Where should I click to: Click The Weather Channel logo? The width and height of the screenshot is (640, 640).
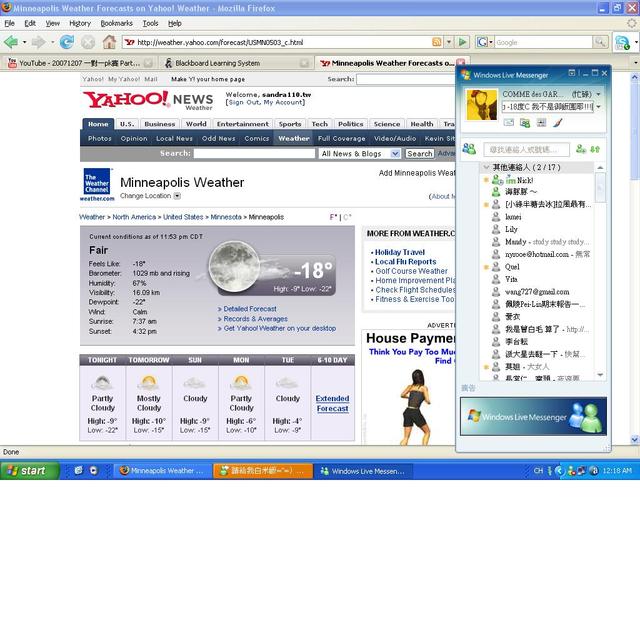(97, 184)
